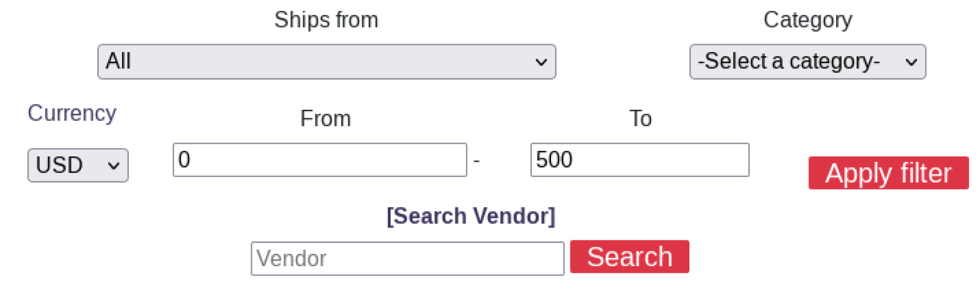
Task: Click the Currency label
Action: tap(72, 113)
